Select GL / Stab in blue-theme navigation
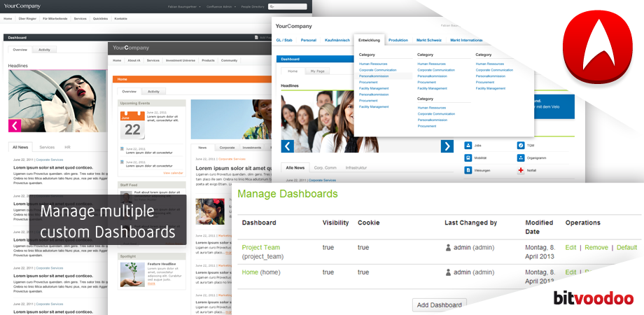 283,40
